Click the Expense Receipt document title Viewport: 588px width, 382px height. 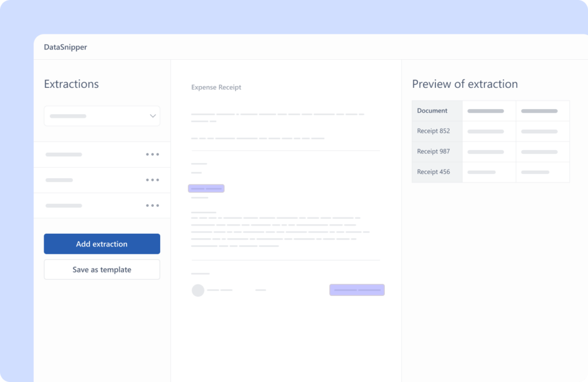click(x=216, y=87)
